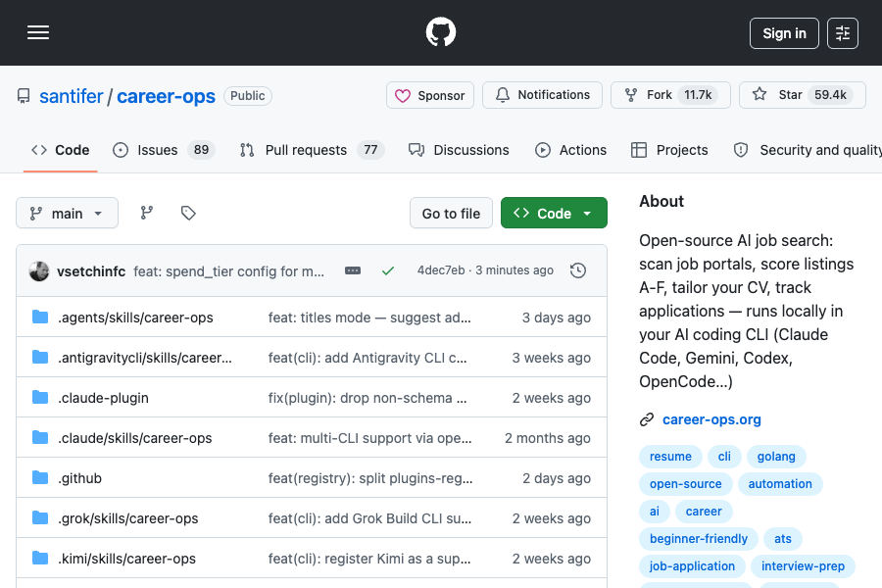Viewport: 882px width, 588px height.
Task: Open the santifer owner profile link
Action: (x=72, y=96)
